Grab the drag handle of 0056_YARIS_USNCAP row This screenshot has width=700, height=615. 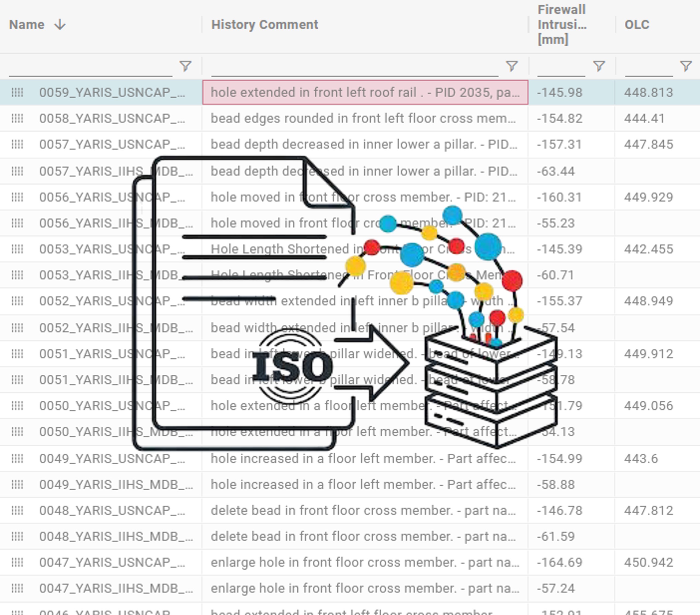pyautogui.click(x=17, y=197)
